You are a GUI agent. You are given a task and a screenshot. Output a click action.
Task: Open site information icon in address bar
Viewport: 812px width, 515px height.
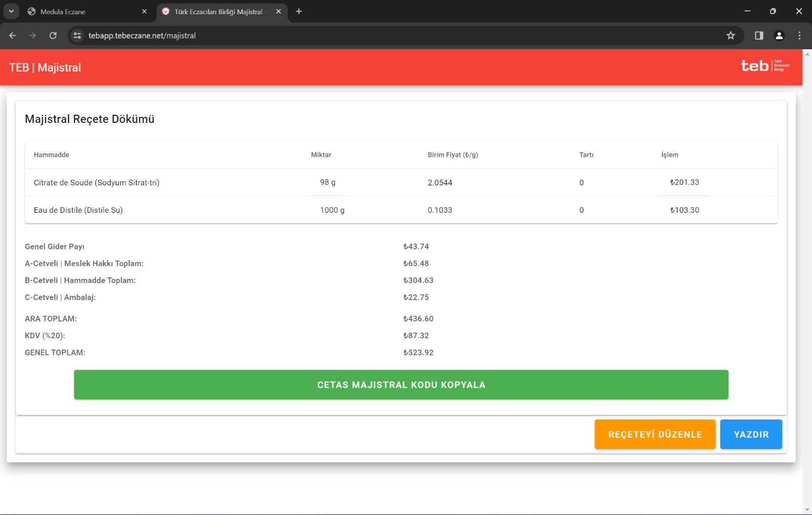(77, 36)
